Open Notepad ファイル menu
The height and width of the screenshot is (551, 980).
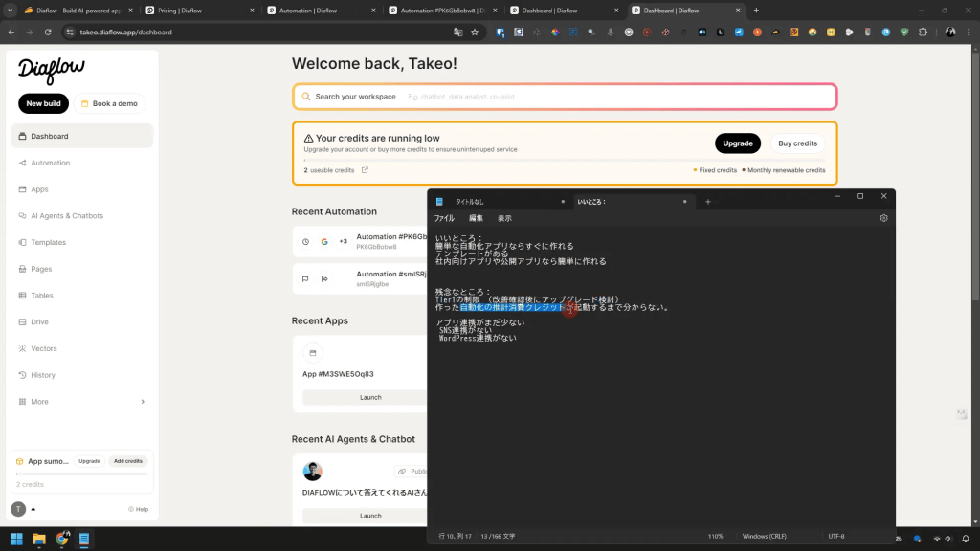tap(444, 218)
